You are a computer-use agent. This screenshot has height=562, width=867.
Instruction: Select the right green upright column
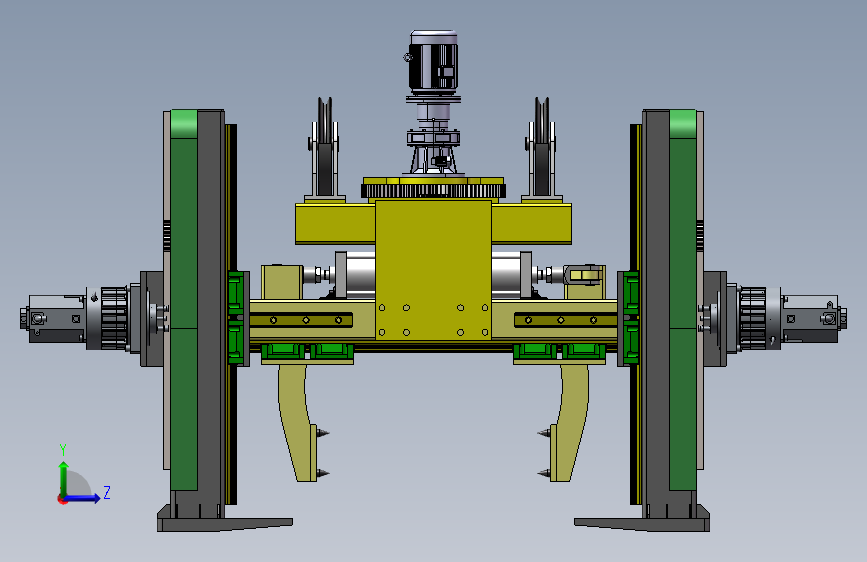click(683, 300)
